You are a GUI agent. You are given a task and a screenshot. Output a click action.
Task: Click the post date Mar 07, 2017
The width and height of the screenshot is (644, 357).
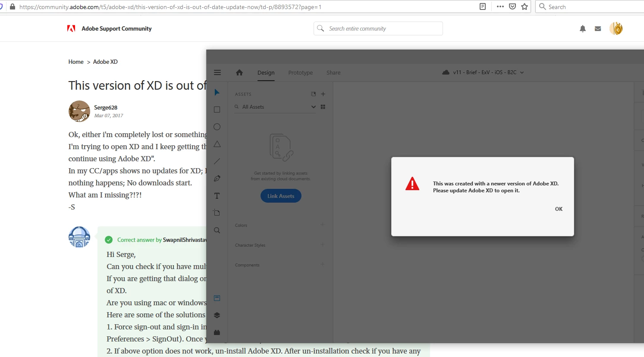point(109,116)
